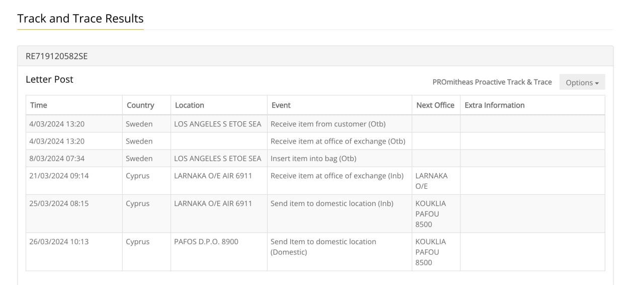Click the Location column header

tap(190, 105)
